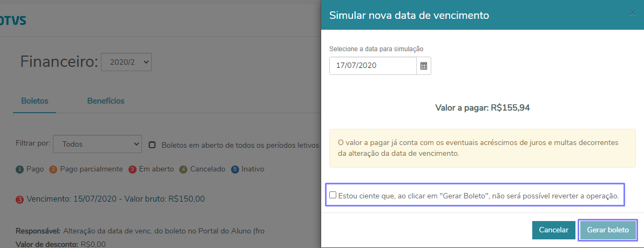This screenshot has width=644, height=248.
Task: Click the green Pago status badge
Action: coord(20,169)
